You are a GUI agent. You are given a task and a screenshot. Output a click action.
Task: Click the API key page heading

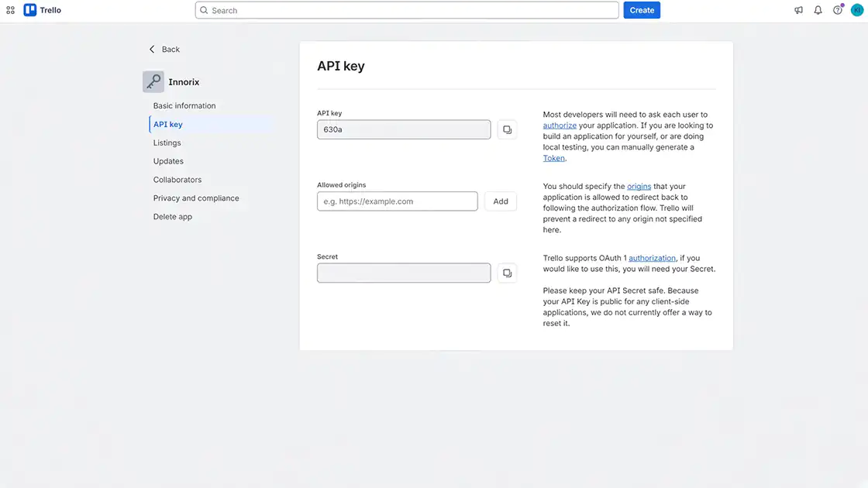341,66
